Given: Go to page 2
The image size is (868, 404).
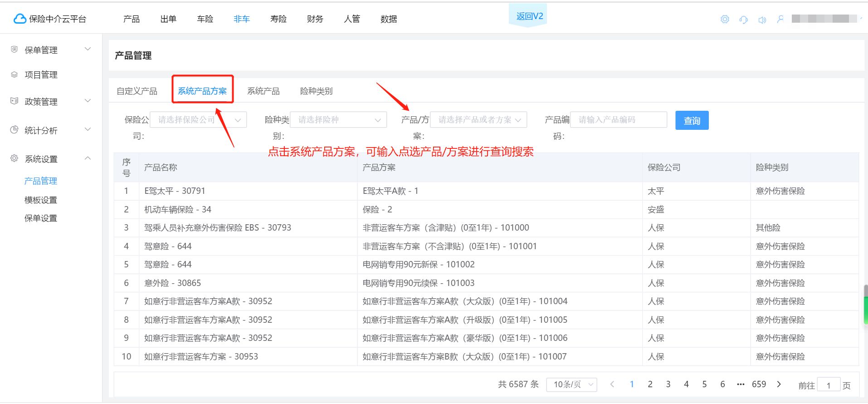Looking at the screenshot, I should click(650, 384).
